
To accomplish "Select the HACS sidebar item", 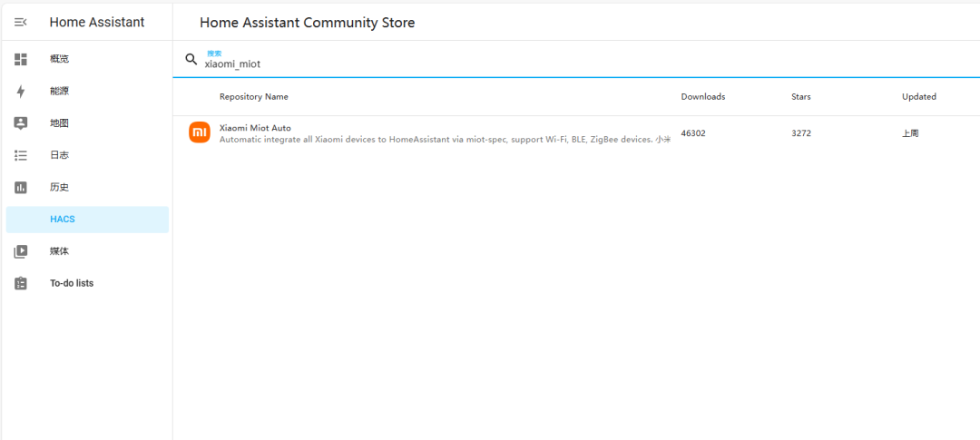I will click(87, 220).
